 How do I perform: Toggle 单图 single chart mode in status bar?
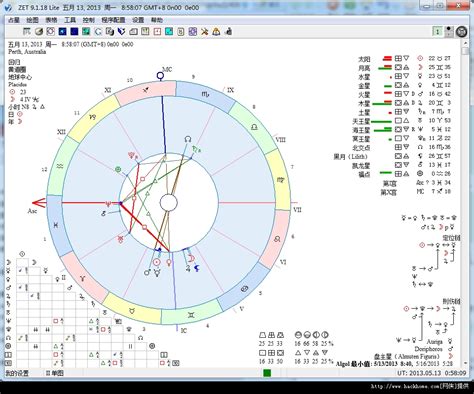point(55,373)
